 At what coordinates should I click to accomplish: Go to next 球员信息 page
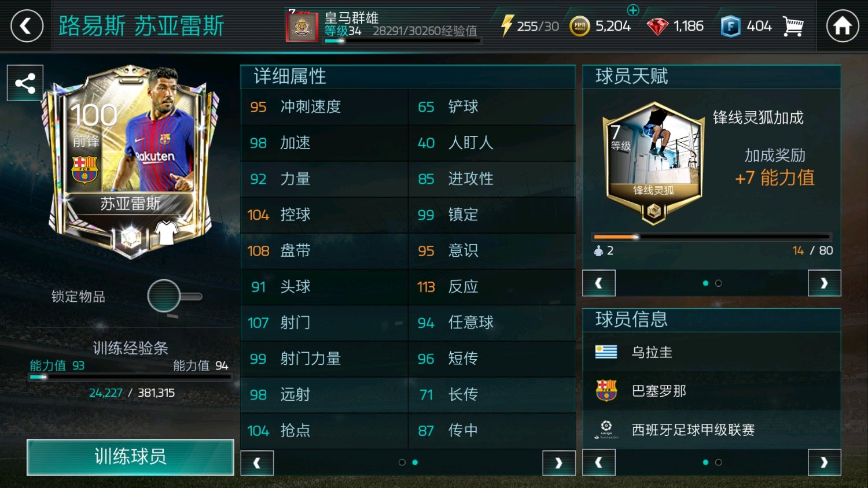(824, 462)
